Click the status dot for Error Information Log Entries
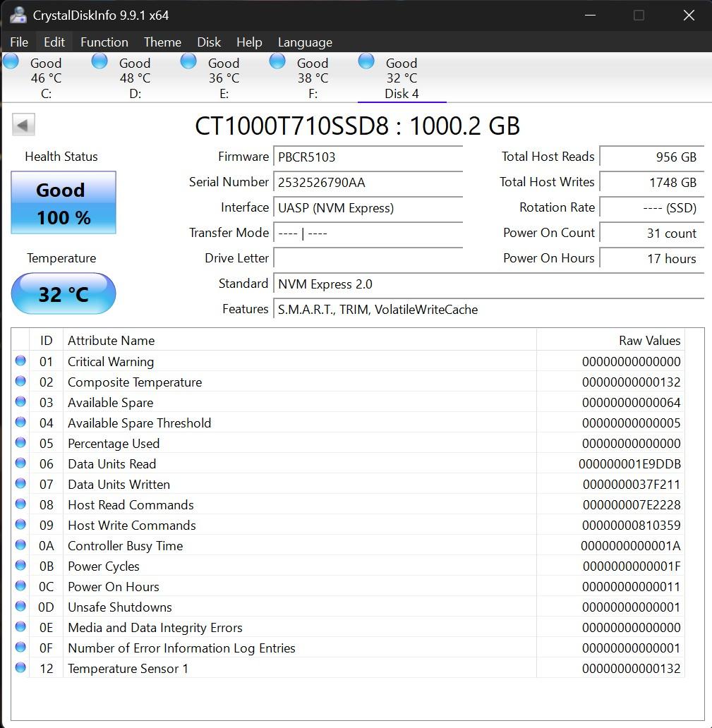Viewport: 712px width, 728px height. pyautogui.click(x=20, y=647)
